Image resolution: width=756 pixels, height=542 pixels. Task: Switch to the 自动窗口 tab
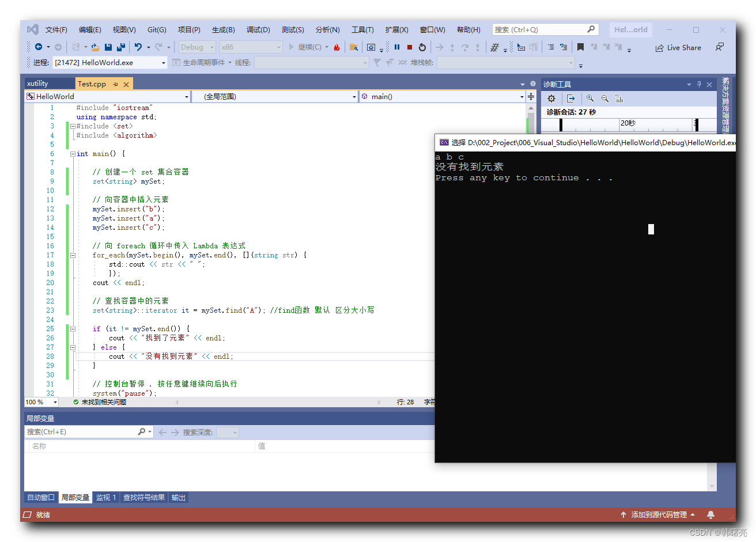pyautogui.click(x=41, y=497)
